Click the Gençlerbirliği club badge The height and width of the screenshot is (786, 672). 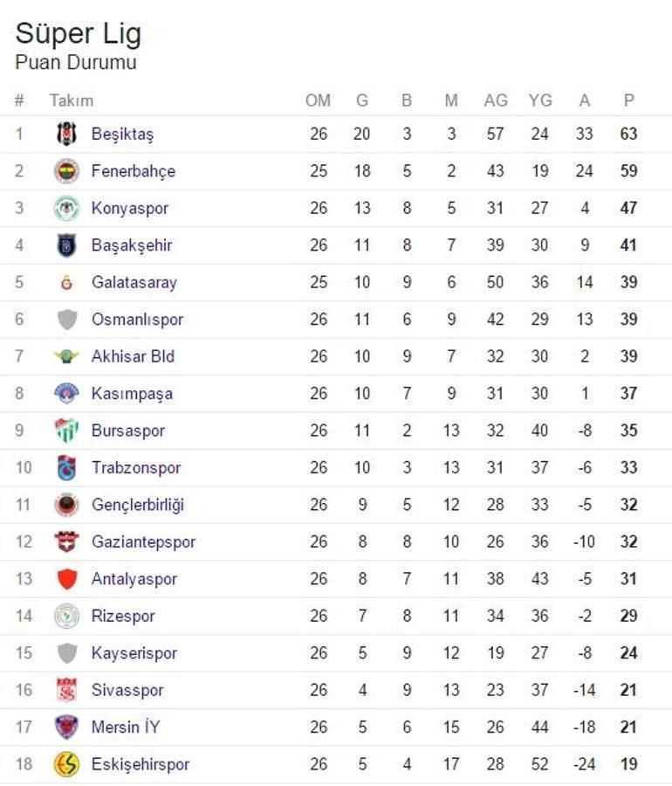click(66, 505)
